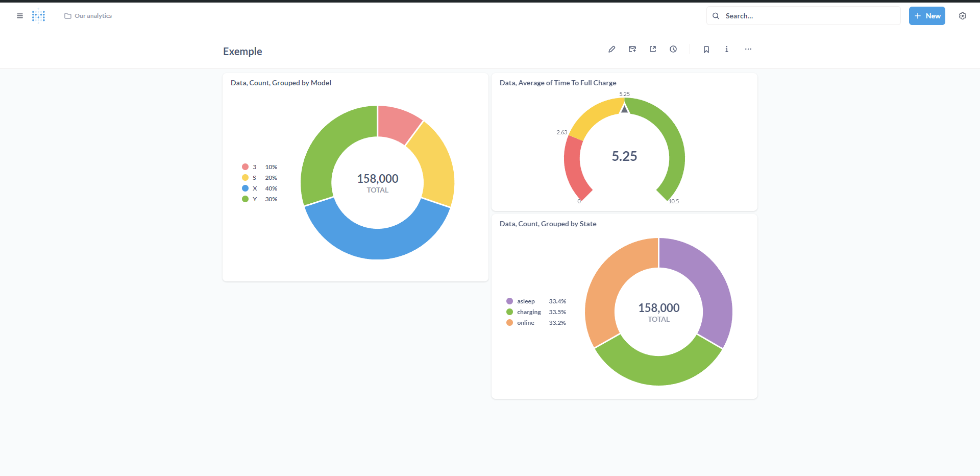Click the blue X legend color dot
This screenshot has width=980, height=476.
click(x=246, y=188)
